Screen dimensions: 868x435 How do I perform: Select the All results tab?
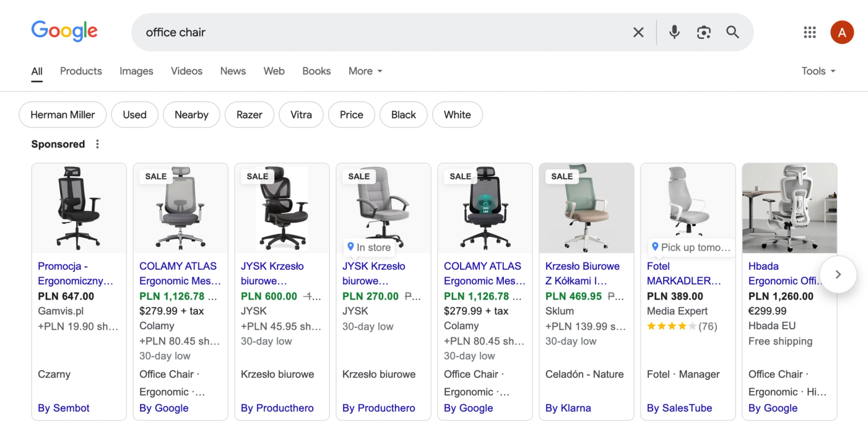(37, 72)
